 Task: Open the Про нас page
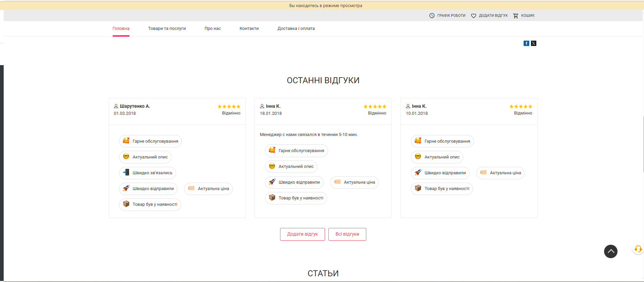tap(213, 29)
